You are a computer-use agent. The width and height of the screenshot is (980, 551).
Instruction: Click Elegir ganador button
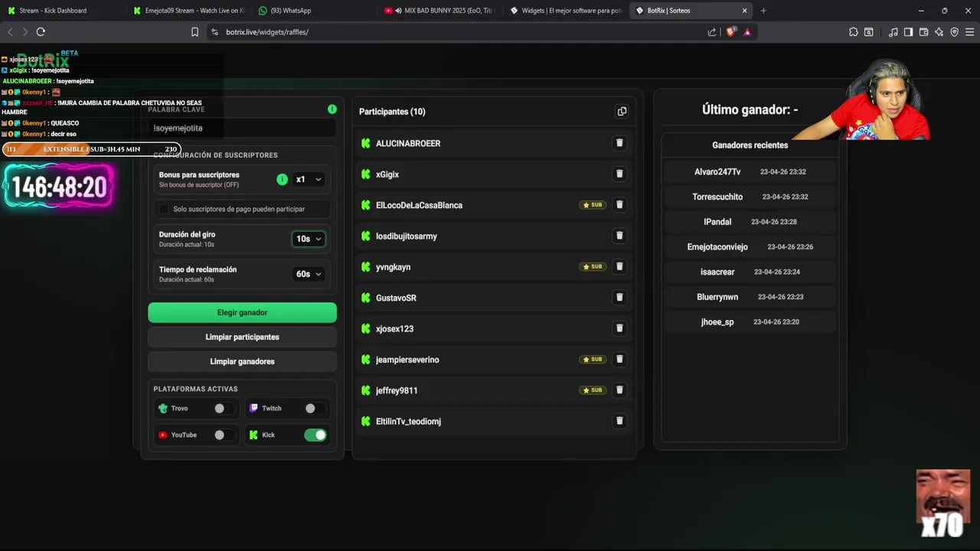[x=242, y=312]
